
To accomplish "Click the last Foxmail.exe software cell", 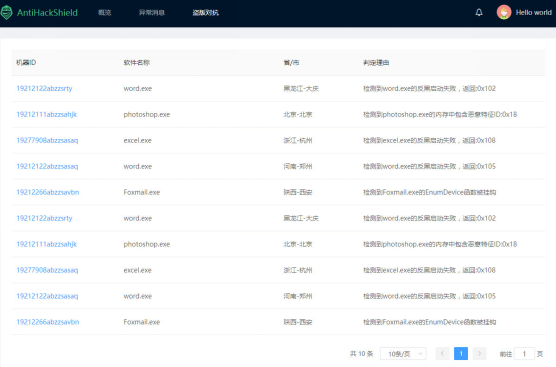I will point(142,322).
